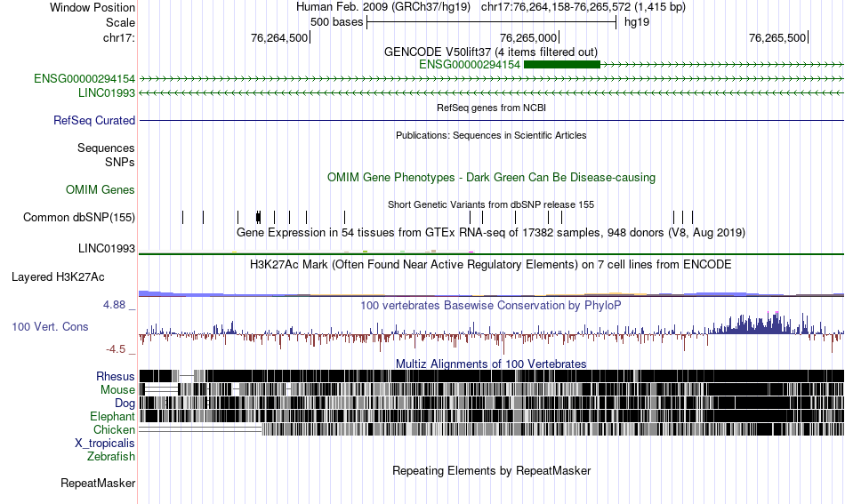The image size is (845, 504).
Task: Click the Common dbSNP(155) track label
Action: click(x=79, y=217)
